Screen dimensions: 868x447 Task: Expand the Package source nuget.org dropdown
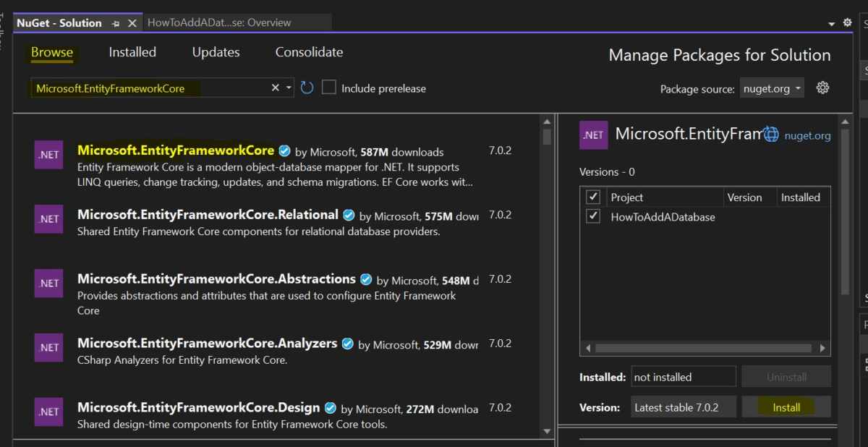click(x=772, y=89)
